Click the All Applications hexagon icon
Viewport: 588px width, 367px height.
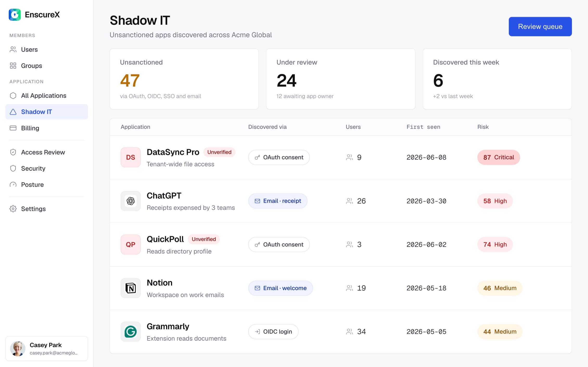click(13, 95)
